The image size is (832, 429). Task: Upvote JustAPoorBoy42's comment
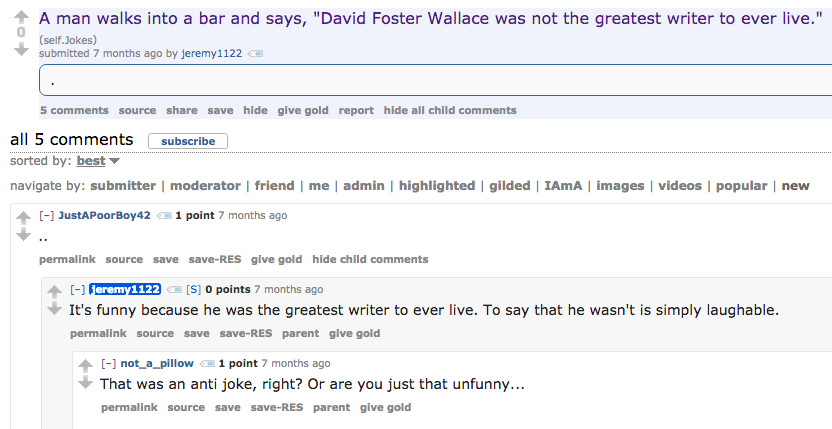tap(24, 217)
